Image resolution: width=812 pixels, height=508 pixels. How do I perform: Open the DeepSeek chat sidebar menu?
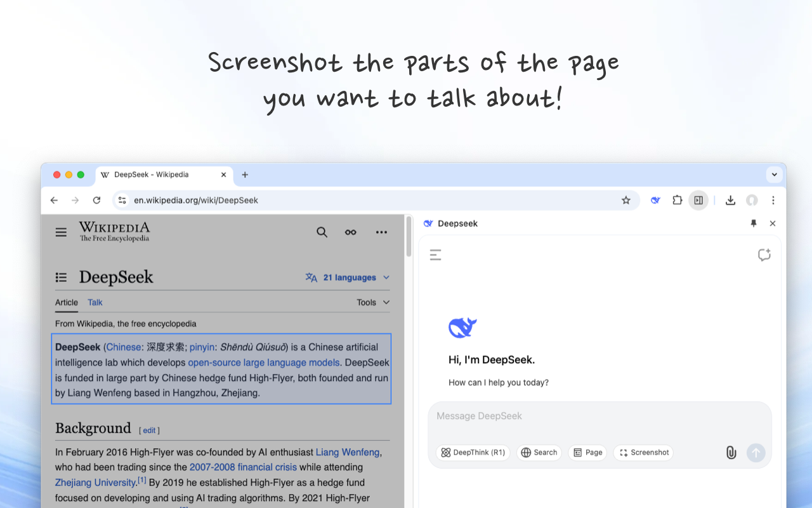pyautogui.click(x=435, y=255)
